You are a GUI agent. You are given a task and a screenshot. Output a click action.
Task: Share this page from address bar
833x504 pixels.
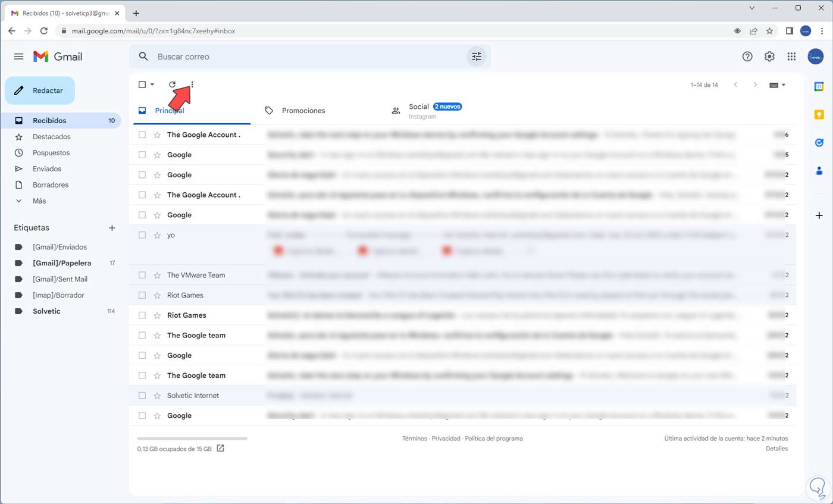tap(753, 31)
